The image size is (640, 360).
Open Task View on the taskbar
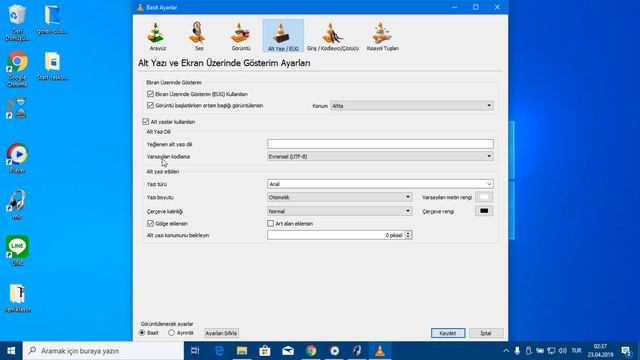click(x=195, y=351)
